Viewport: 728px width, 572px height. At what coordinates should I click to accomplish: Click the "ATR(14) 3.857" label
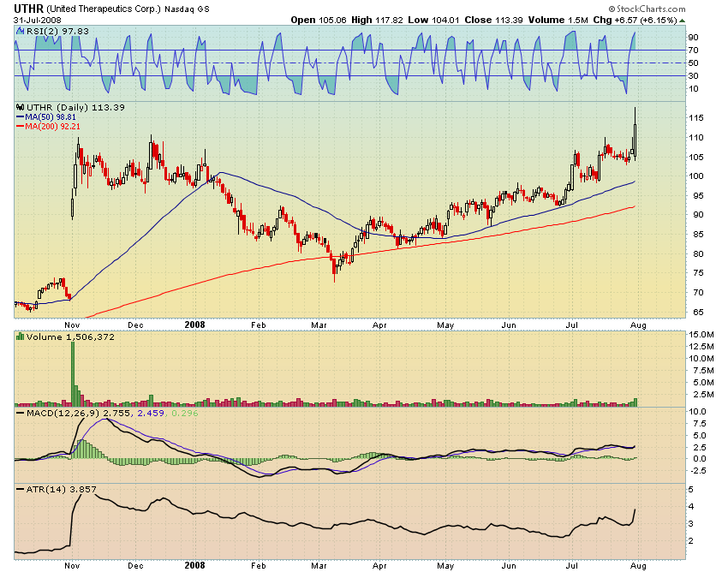62,489
